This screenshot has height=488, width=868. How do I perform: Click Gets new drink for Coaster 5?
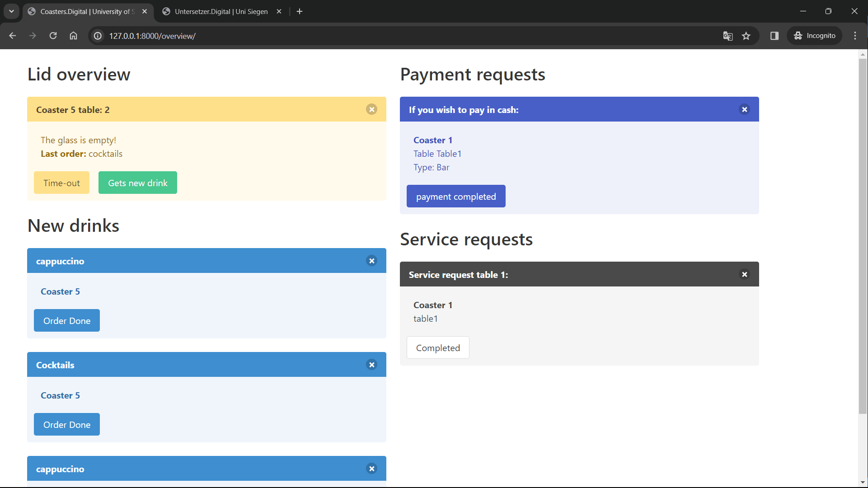click(137, 183)
